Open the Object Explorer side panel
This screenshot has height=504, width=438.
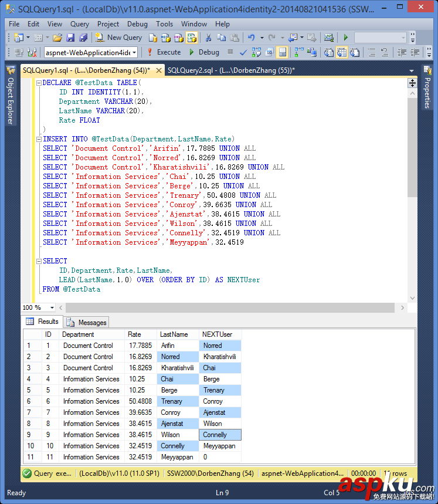(x=10, y=97)
